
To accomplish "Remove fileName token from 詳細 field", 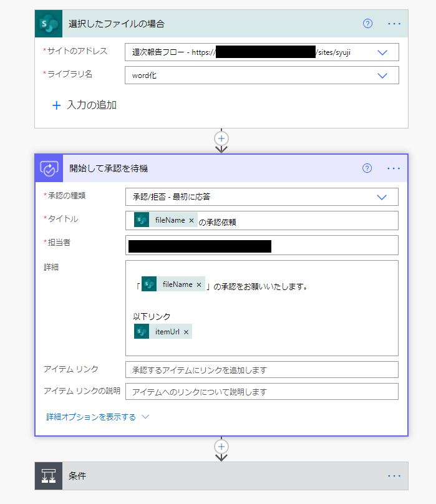I will 199,284.
